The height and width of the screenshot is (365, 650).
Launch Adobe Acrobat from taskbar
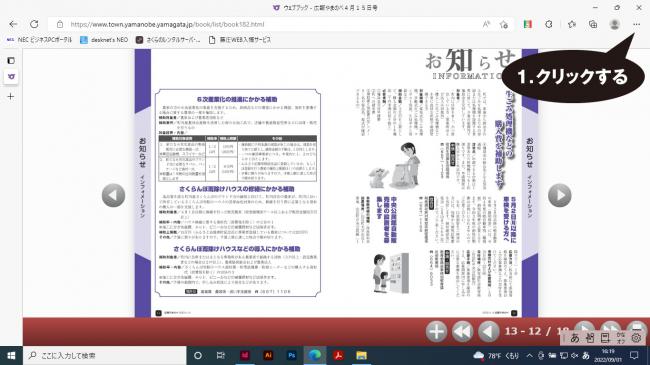coord(338,355)
